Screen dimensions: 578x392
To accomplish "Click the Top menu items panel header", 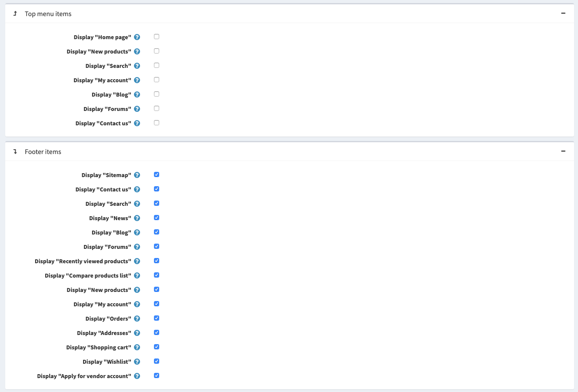I will coord(48,13).
